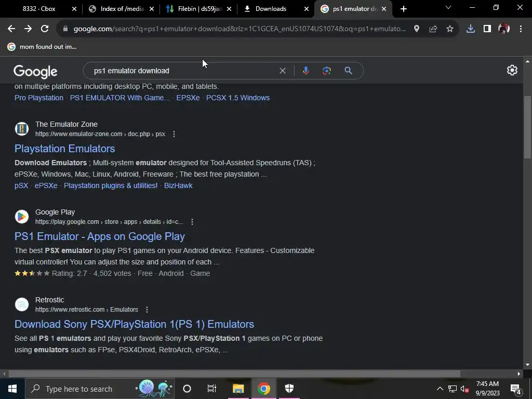Open pSX sitelink
This screenshot has height=399, width=532.
click(21, 185)
